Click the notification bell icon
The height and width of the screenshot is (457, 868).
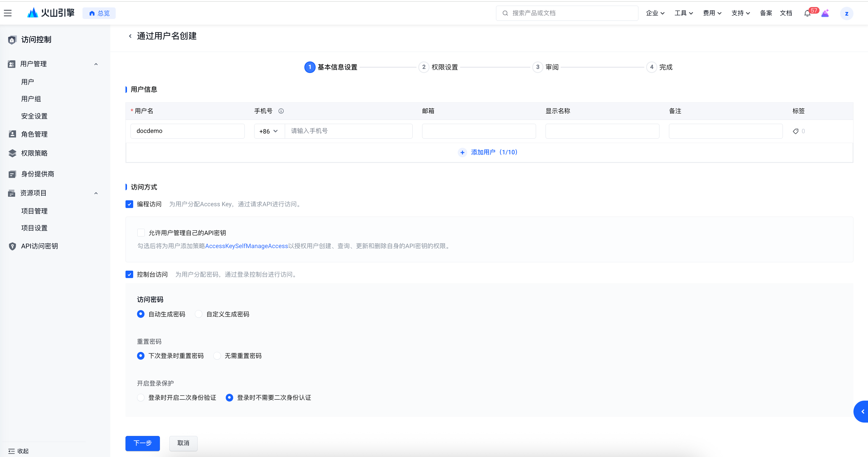click(x=807, y=13)
